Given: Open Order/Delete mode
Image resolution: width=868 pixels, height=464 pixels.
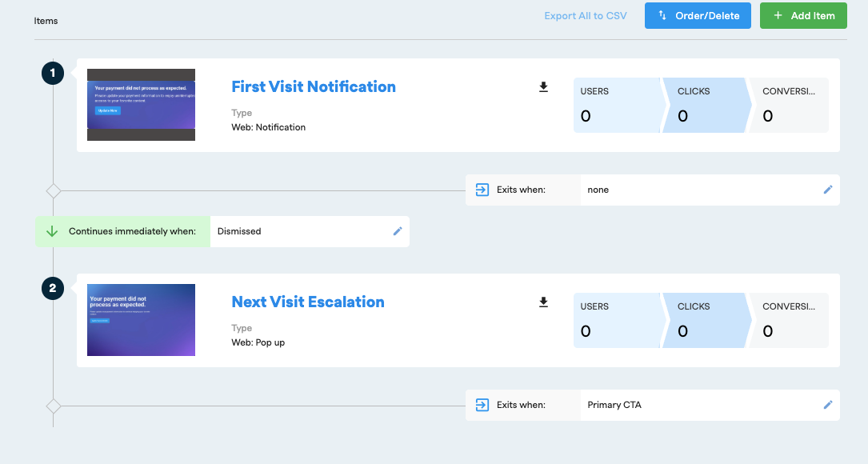Looking at the screenshot, I should [698, 16].
